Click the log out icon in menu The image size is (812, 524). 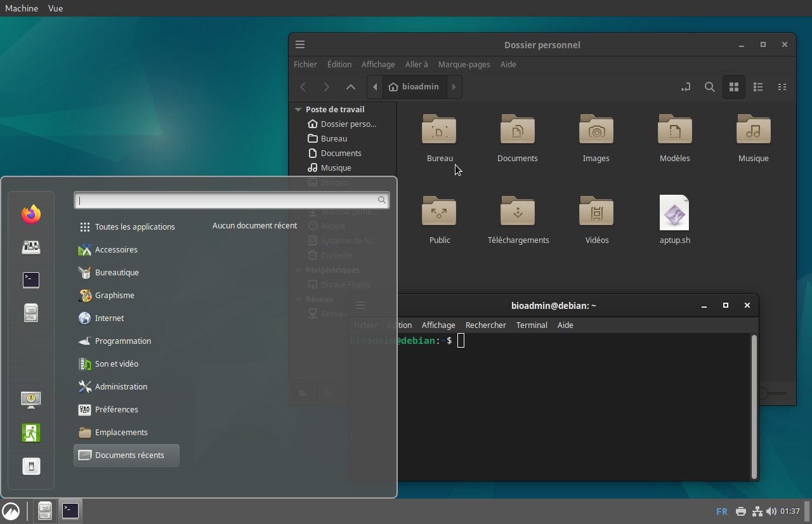31,433
